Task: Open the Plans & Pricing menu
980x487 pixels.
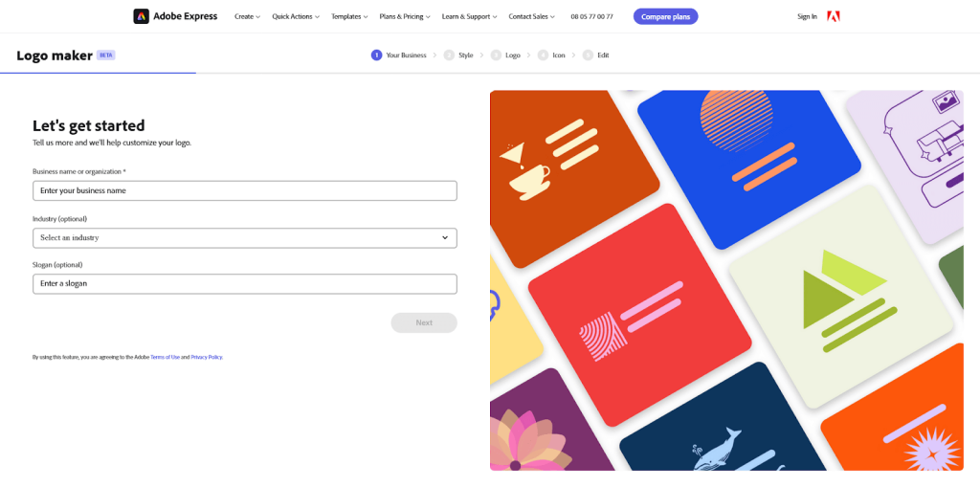Action: pos(405,17)
